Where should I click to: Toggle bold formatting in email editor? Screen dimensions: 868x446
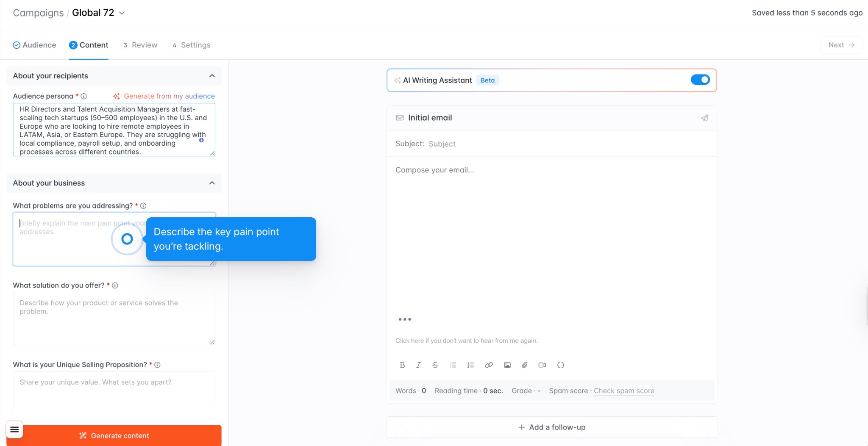(x=402, y=365)
